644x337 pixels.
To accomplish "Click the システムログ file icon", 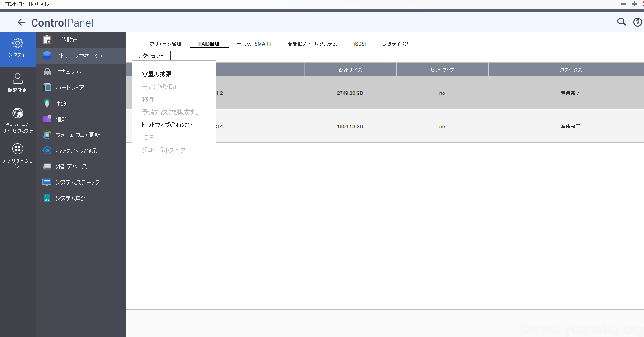I will coord(47,198).
